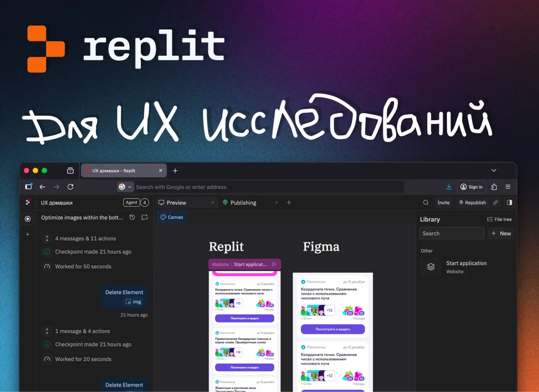Click the Worked for 20 seconds entry
Screen dimensions: 539x392
click(83, 359)
